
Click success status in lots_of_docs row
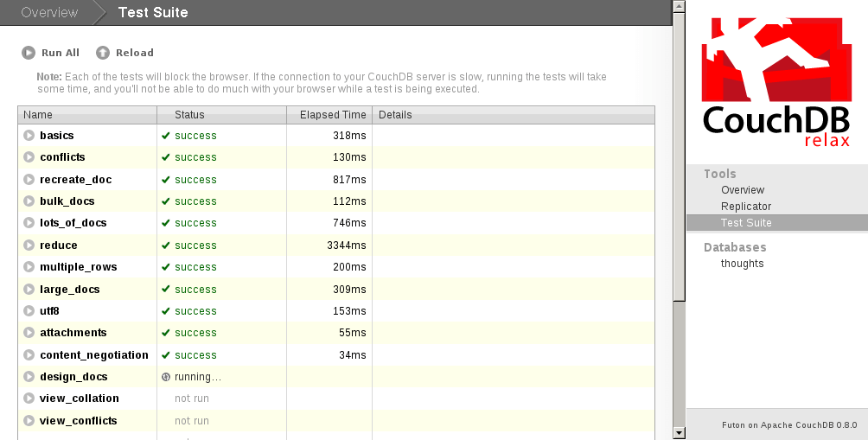point(195,223)
